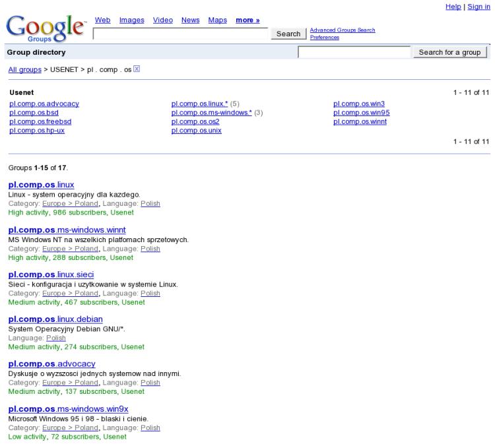Screen dimensions: 495x448
Task: Open pl.comp.os.advocacy in the Usenet list
Action: tap(44, 104)
